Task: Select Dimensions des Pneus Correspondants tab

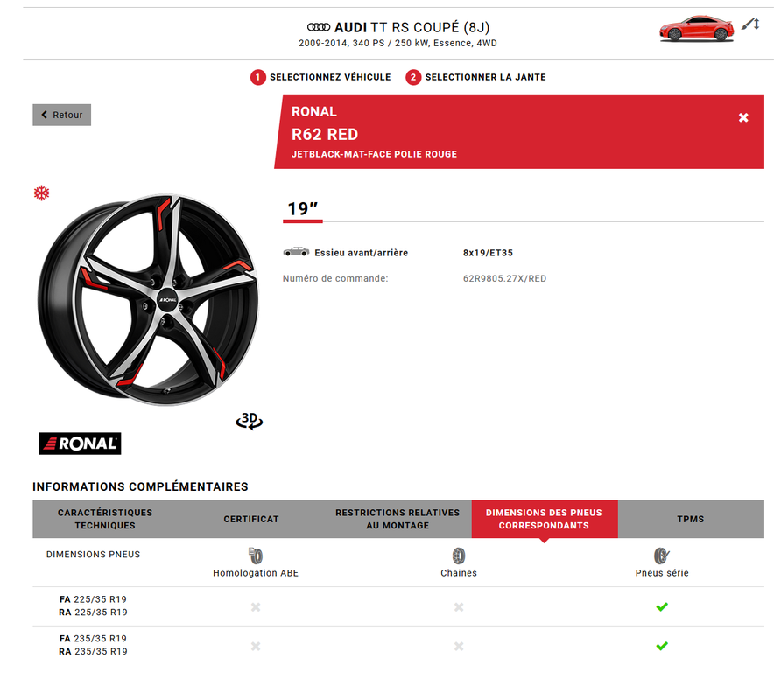Action: point(544,519)
